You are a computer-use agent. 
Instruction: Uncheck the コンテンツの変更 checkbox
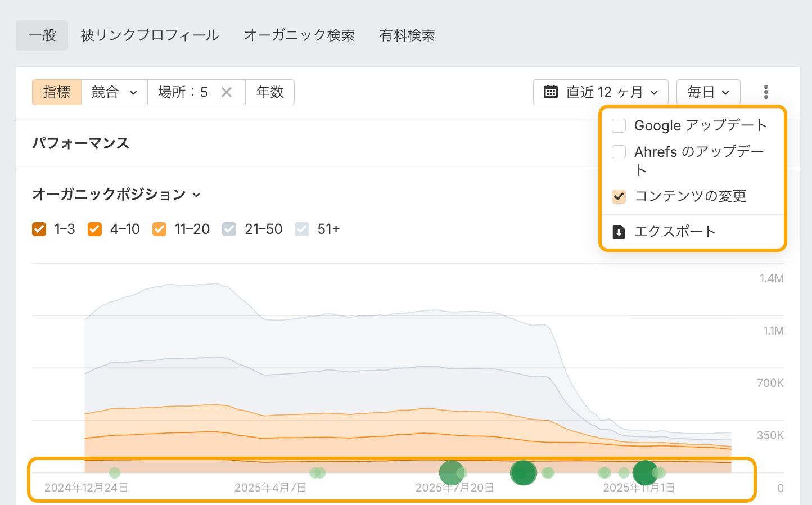pyautogui.click(x=619, y=196)
